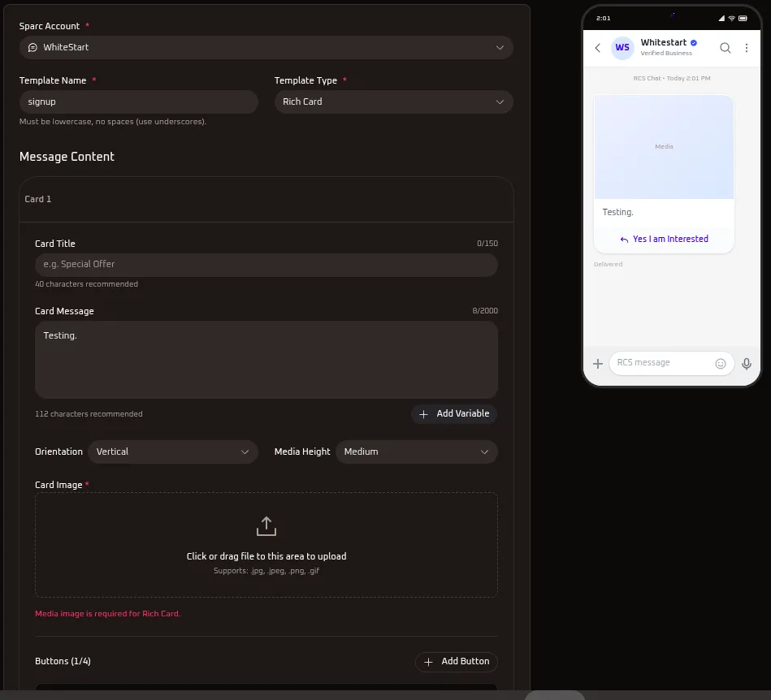Viewport: 771px width, 700px height.
Task: Click the back arrow in phone preview
Action: tap(597, 48)
